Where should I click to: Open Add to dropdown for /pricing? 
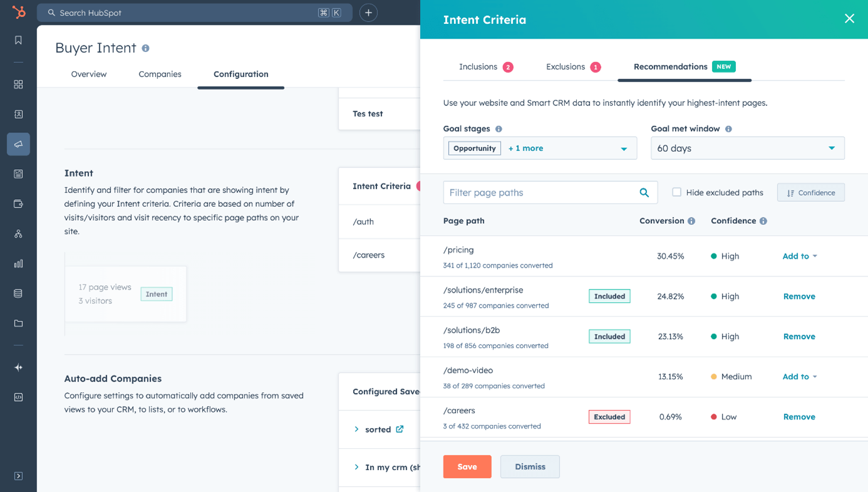[800, 256]
